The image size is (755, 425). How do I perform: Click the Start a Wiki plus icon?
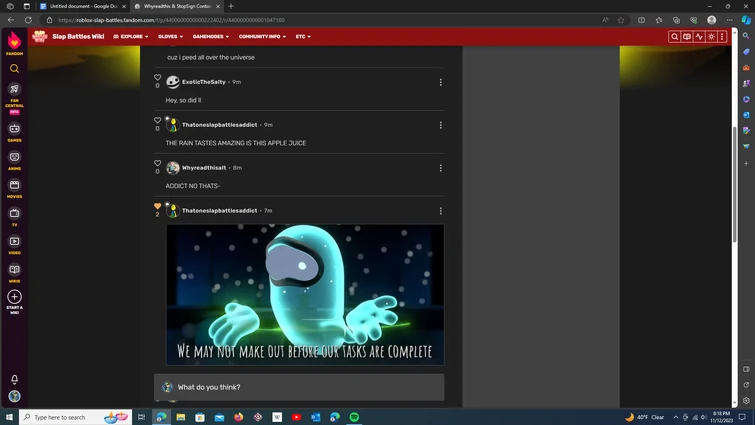(x=14, y=298)
